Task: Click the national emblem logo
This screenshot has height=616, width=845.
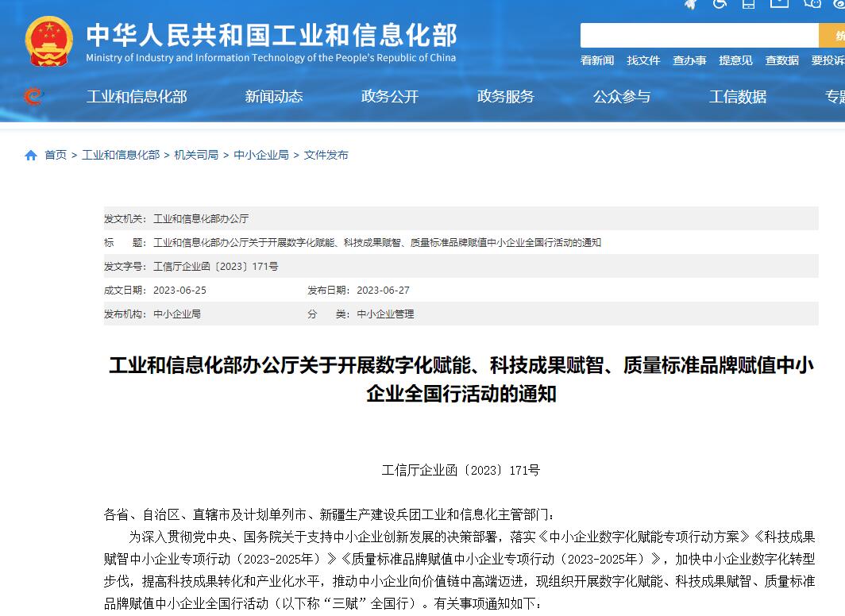Action: (49, 41)
